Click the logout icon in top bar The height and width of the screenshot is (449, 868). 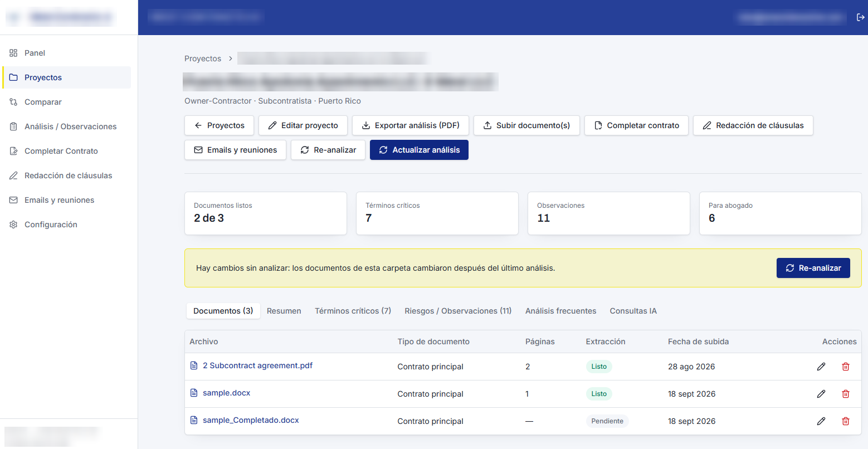(x=860, y=17)
